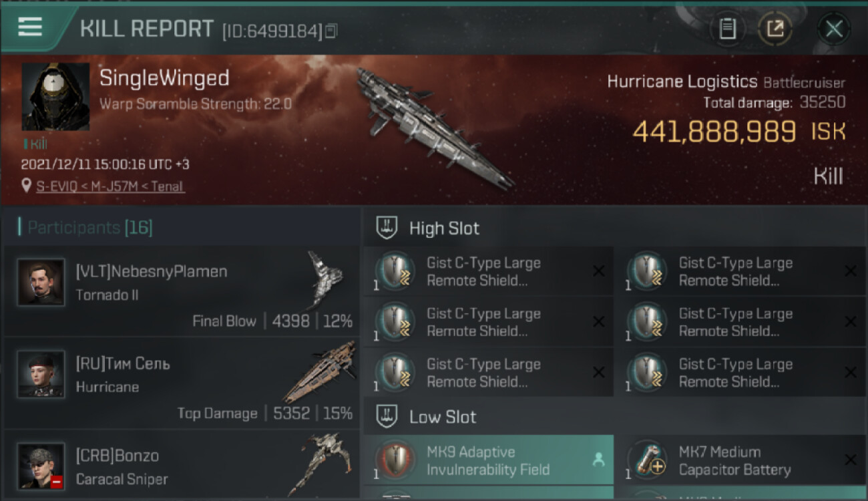
Task: View Тим Сель's Hurricane entry
Action: click(x=182, y=383)
